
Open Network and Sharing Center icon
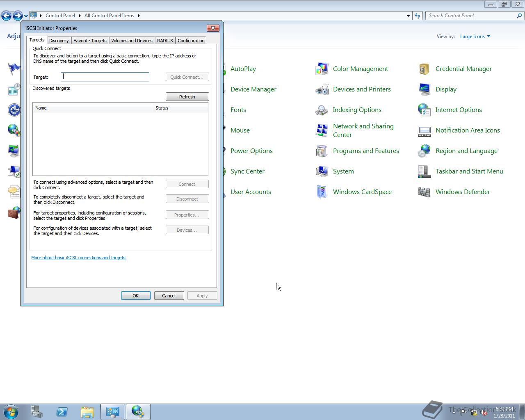coord(322,130)
